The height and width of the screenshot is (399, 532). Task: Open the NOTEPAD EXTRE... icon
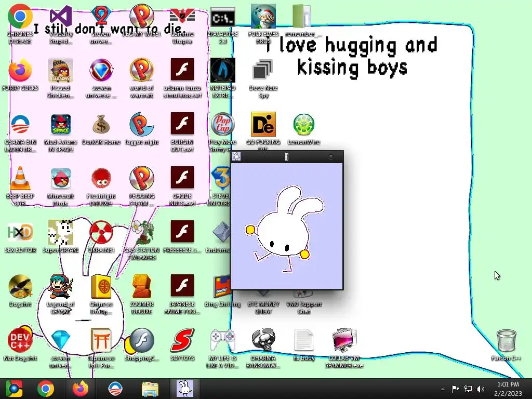(x=222, y=70)
